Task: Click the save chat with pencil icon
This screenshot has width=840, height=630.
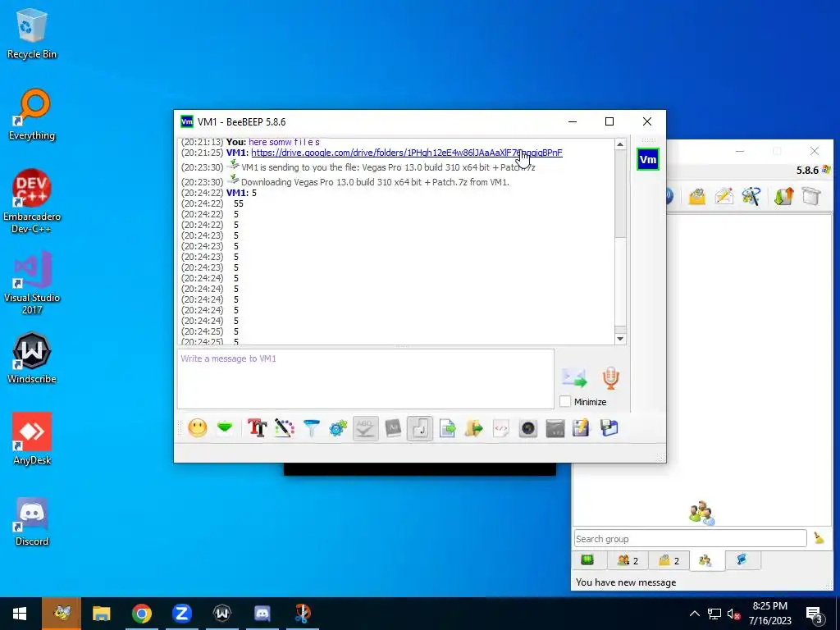Action: coord(582,428)
